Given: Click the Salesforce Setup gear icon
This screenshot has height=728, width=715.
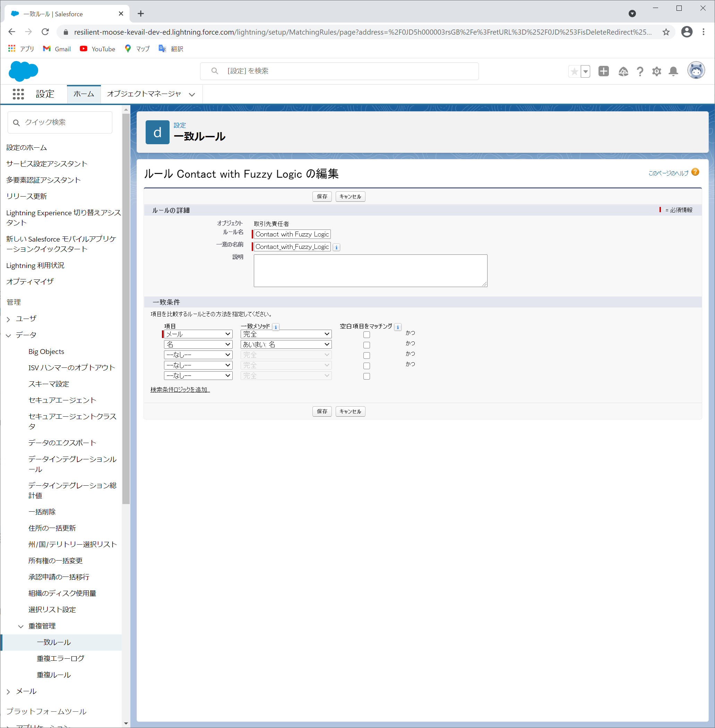Looking at the screenshot, I should pyautogui.click(x=656, y=71).
